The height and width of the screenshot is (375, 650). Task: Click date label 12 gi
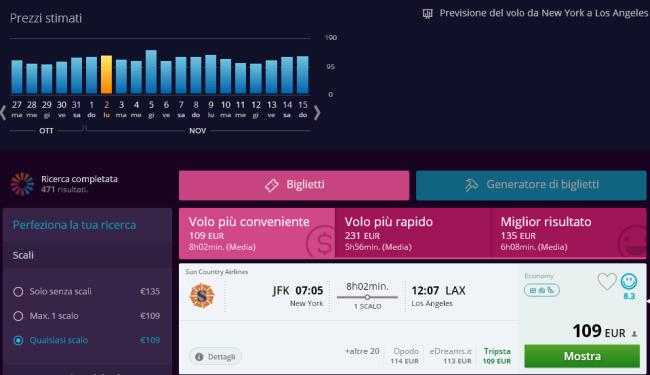click(x=256, y=109)
